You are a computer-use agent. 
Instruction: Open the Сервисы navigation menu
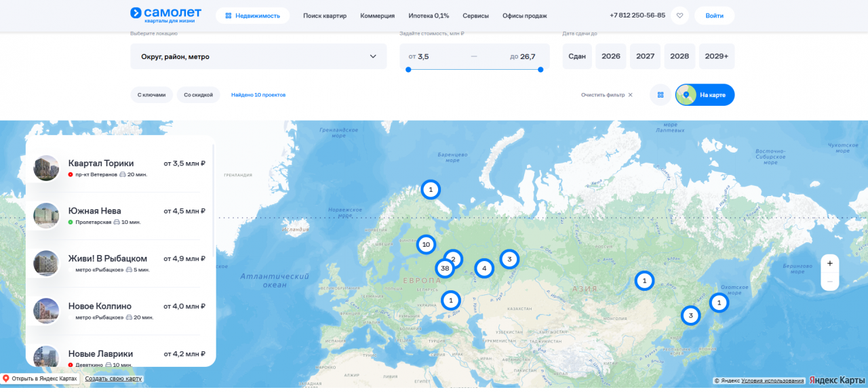click(x=475, y=16)
